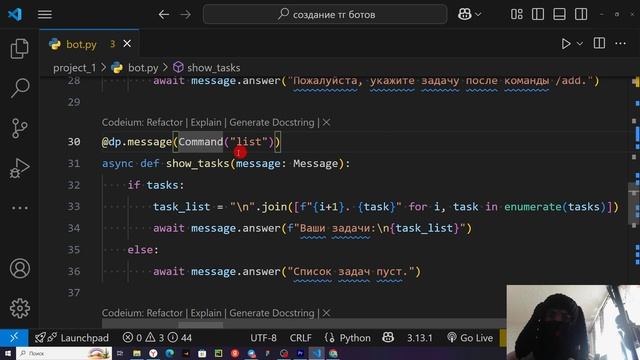Open the Microsoft Edge taskbar icon
The height and width of the screenshot is (360, 640).
[169, 353]
